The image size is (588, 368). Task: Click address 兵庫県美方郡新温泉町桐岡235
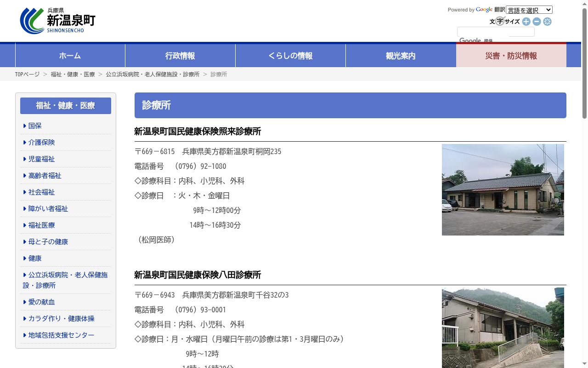coord(232,151)
